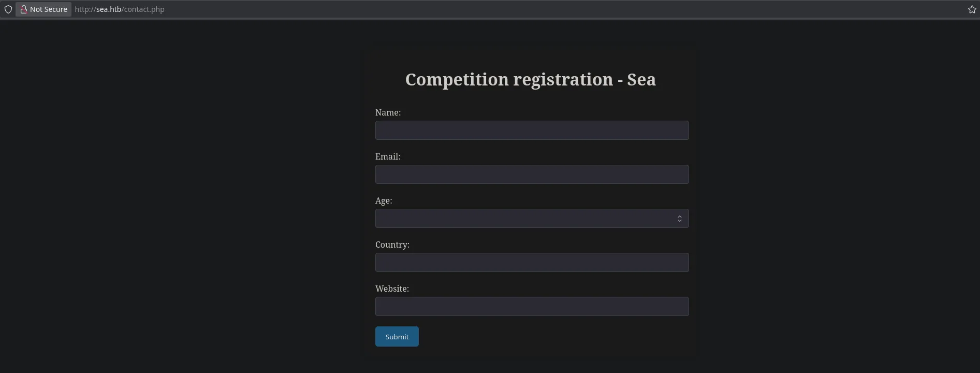
Task: Click the Name: label text
Action: (x=388, y=112)
